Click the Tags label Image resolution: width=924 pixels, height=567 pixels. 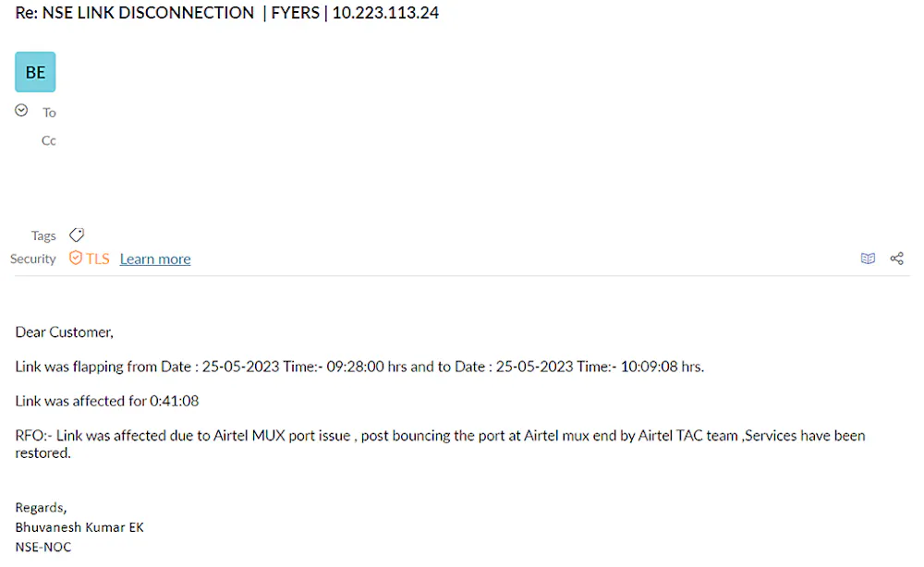click(x=43, y=235)
